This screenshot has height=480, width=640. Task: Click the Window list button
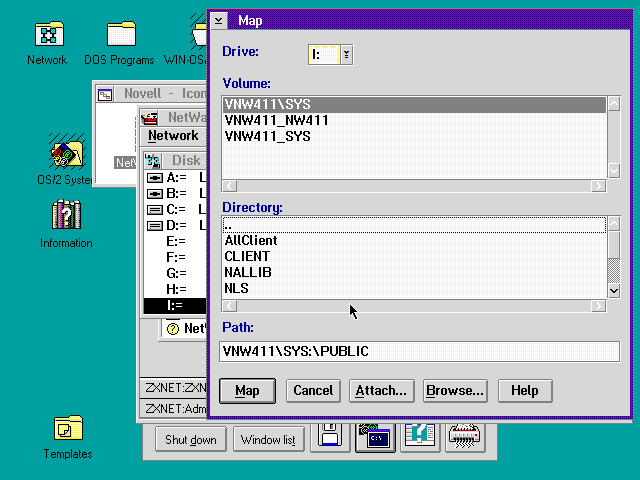click(x=269, y=440)
